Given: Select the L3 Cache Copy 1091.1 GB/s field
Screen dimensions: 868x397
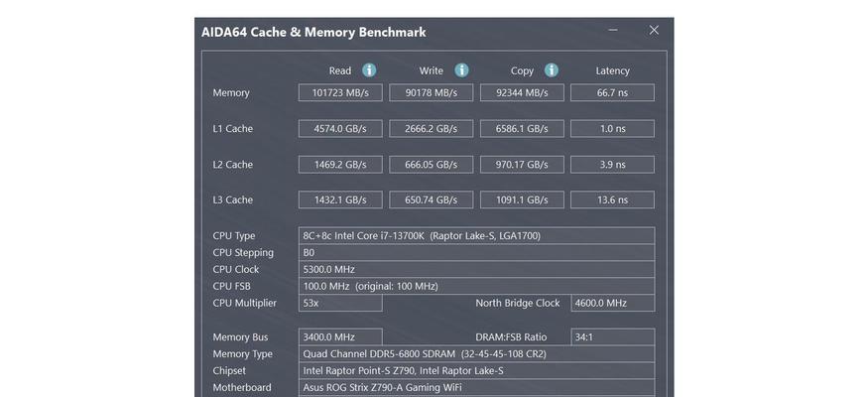Looking at the screenshot, I should [522, 199].
